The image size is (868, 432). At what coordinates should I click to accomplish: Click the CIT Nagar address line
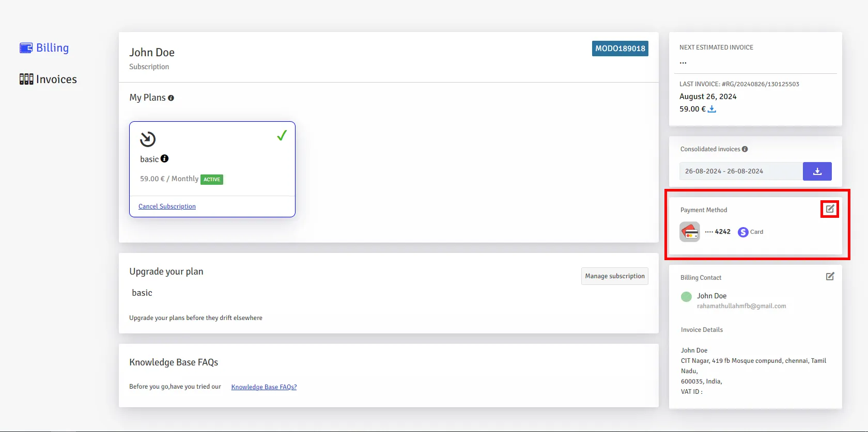(x=753, y=365)
